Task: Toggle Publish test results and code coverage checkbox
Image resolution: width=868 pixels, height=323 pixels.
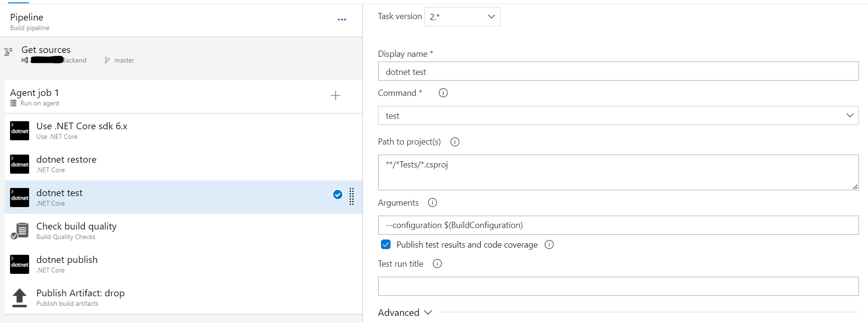Action: [x=386, y=245]
